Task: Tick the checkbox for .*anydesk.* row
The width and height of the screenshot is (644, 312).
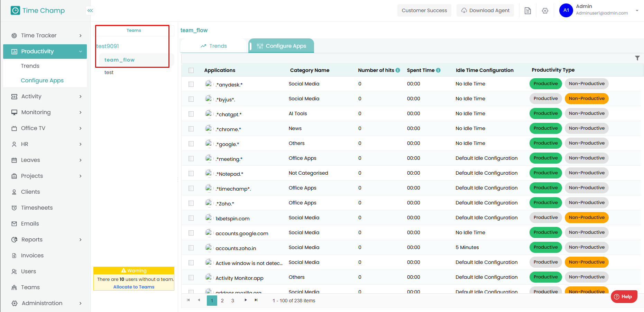Action: (191, 84)
